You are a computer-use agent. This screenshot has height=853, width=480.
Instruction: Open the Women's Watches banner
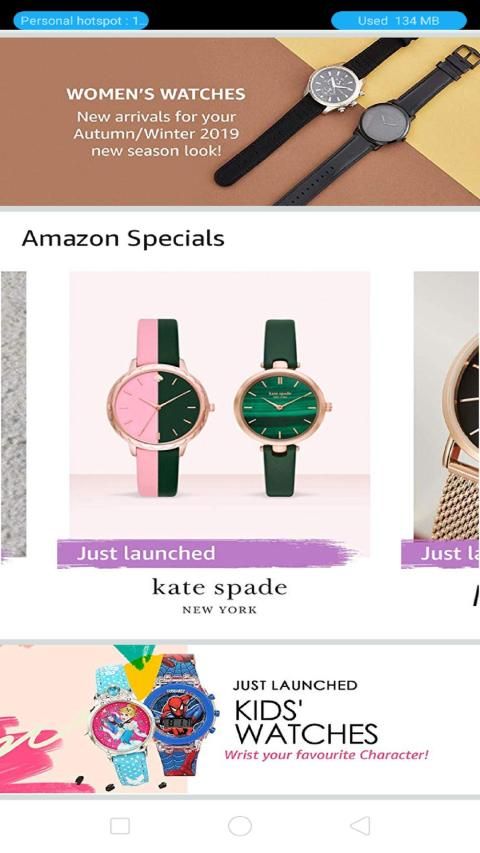[240, 121]
